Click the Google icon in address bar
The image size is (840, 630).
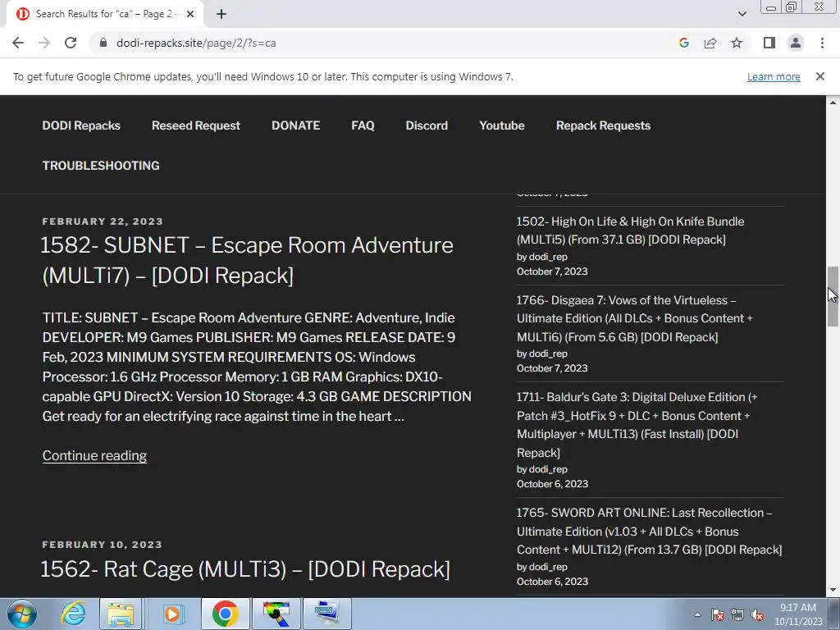pyautogui.click(x=683, y=43)
